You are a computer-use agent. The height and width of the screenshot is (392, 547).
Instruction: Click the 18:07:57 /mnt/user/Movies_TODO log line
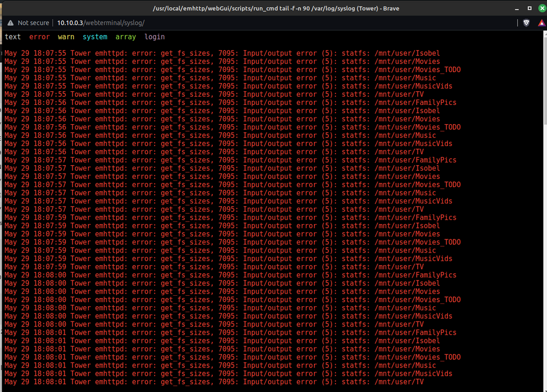tap(232, 184)
